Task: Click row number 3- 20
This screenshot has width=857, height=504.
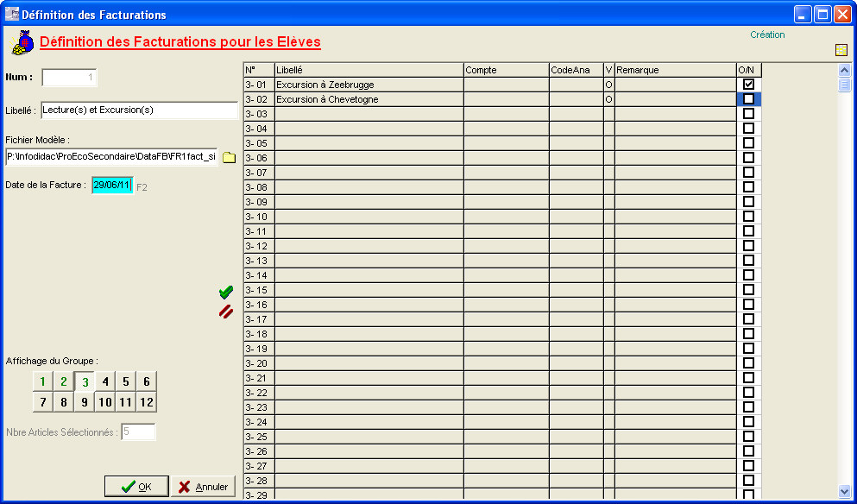Action: [x=259, y=363]
